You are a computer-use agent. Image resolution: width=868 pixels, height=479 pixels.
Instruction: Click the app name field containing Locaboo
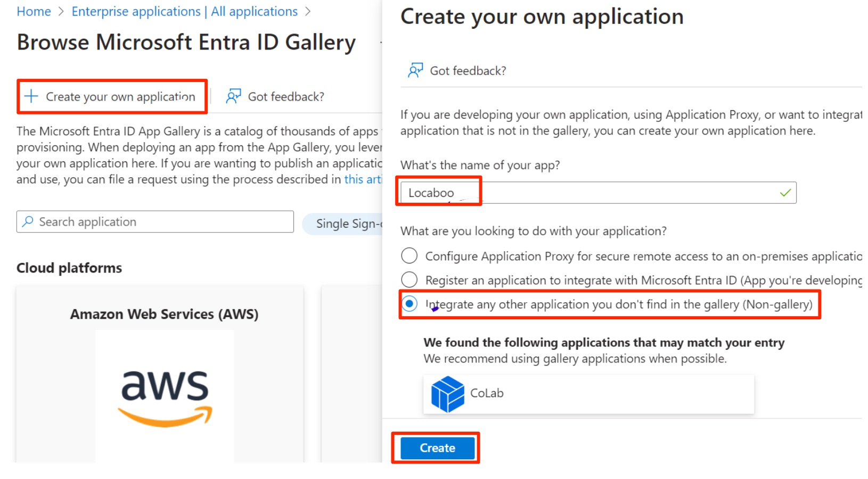tap(599, 193)
